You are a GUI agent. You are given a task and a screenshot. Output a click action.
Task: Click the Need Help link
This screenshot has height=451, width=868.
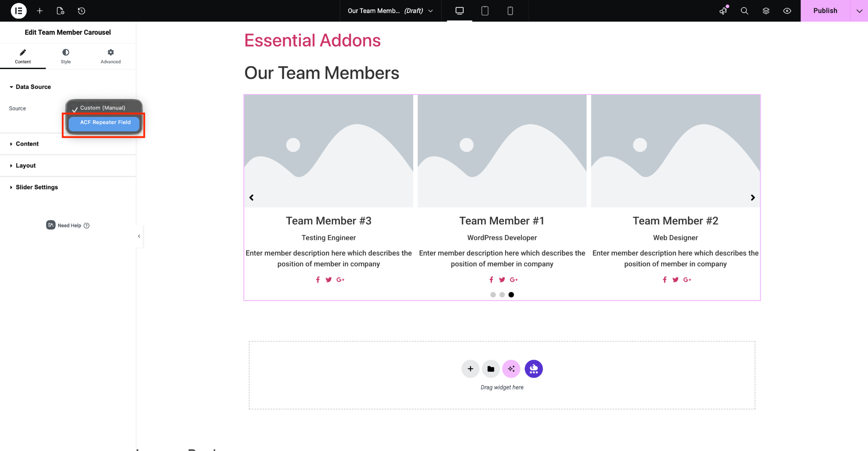point(68,225)
